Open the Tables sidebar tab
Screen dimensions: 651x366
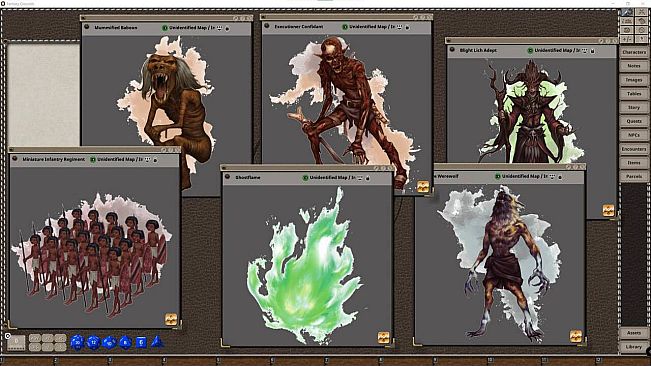(x=634, y=94)
